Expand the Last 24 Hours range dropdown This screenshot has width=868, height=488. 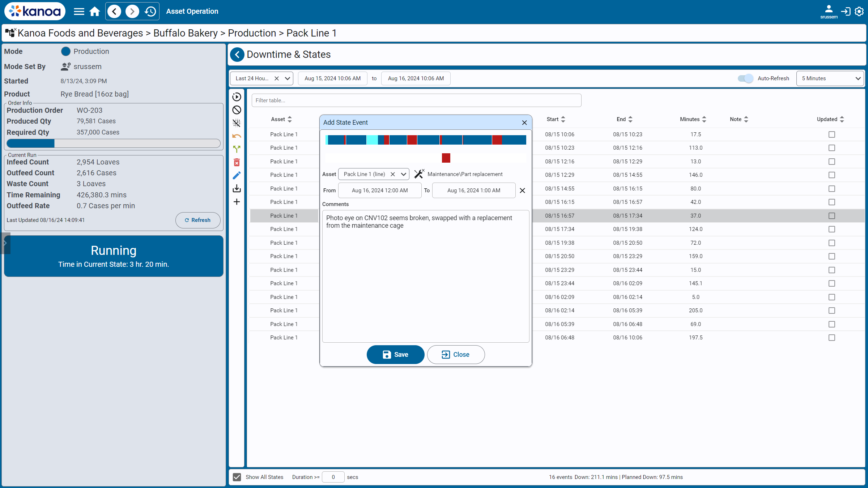(x=288, y=78)
